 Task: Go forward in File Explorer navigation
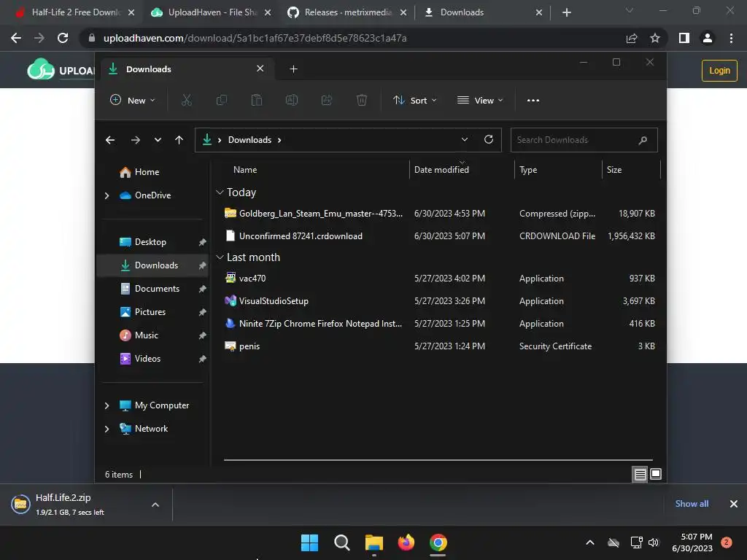point(135,140)
